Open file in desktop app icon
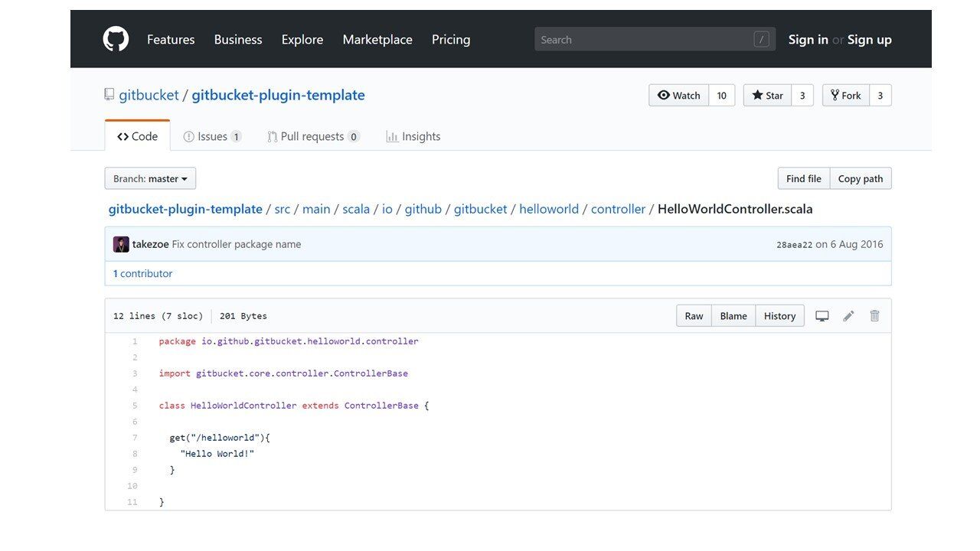 tap(822, 316)
